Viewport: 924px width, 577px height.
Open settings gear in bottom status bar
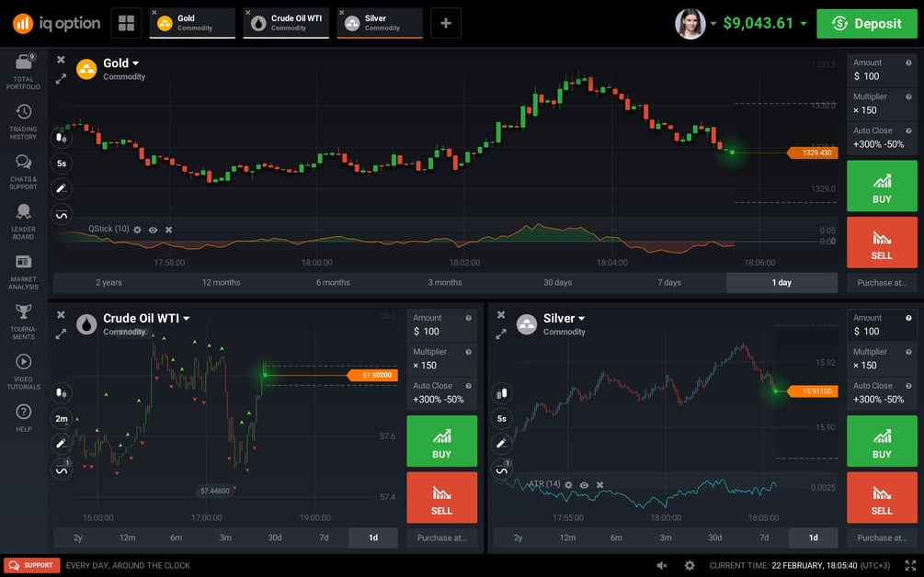pos(690,565)
